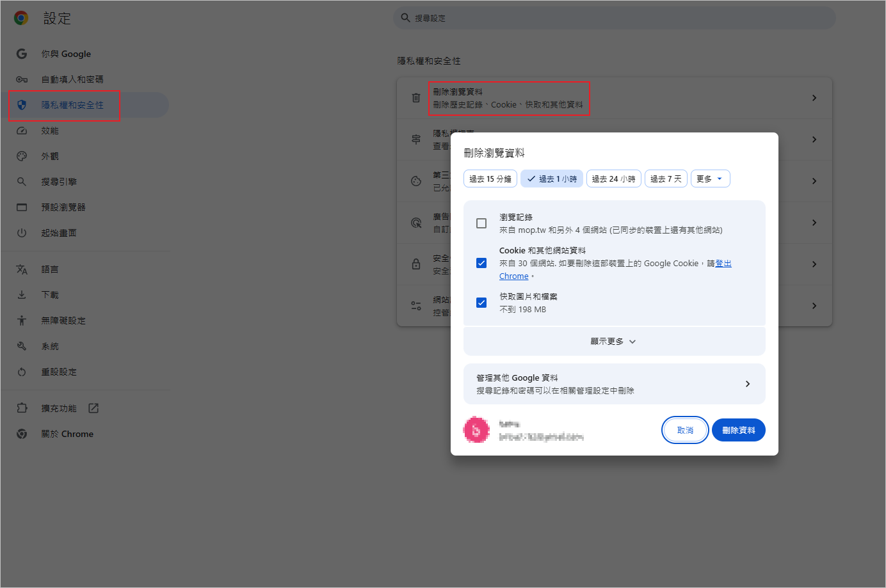886x588 pixels.
Task: Click the translate icon for 語言
Action: pos(22,269)
